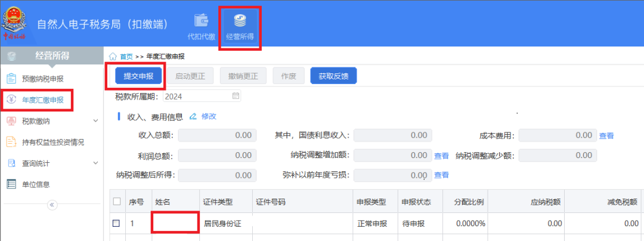Viewport: 644px width, 241px height.
Task: Click the 国债利息收入 amount field
Action: [392, 135]
